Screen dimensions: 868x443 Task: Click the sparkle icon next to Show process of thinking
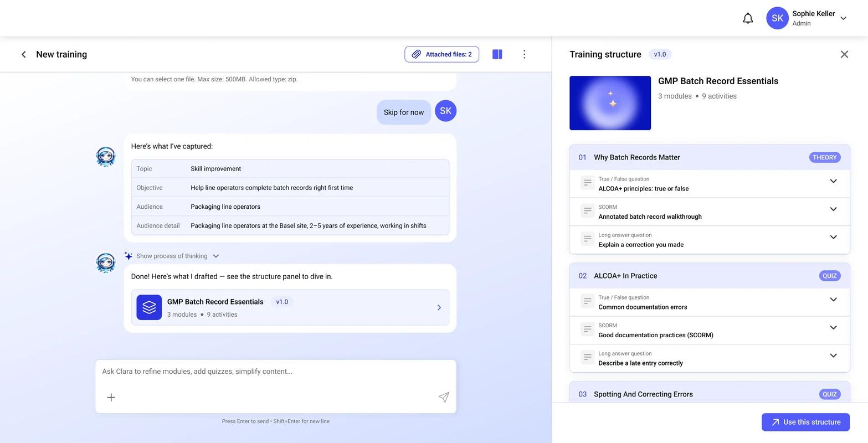click(129, 256)
